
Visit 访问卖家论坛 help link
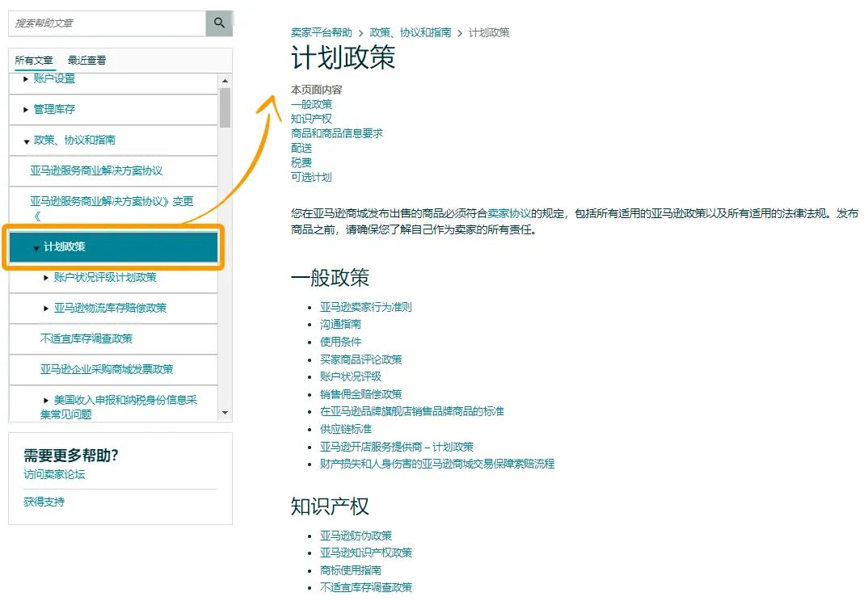(54, 475)
